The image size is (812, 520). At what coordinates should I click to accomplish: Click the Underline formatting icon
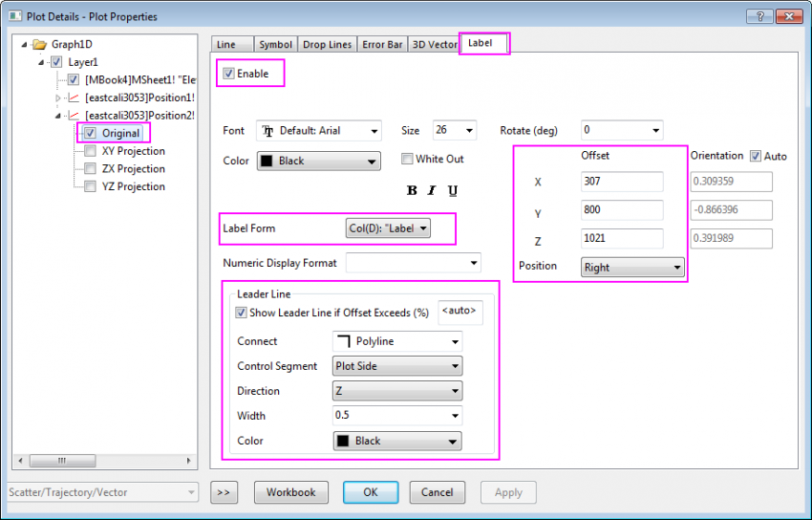point(452,190)
